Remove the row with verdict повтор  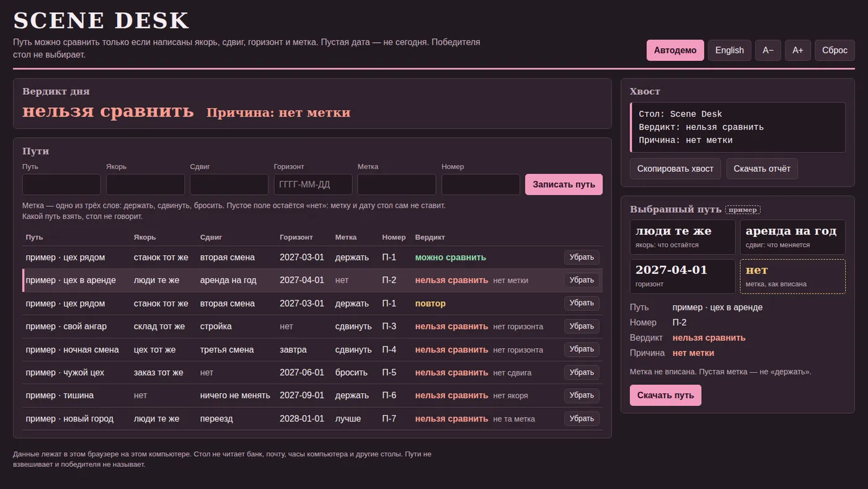tap(582, 303)
